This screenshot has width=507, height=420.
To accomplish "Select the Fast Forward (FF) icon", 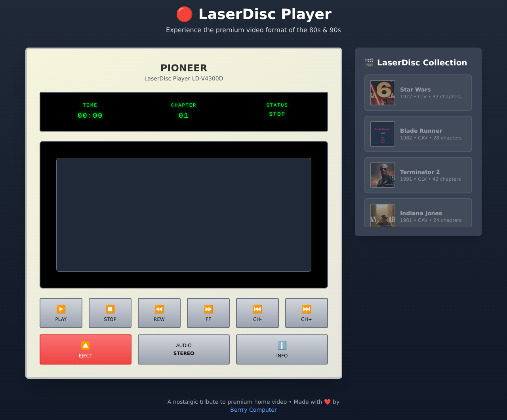I will click(x=208, y=308).
